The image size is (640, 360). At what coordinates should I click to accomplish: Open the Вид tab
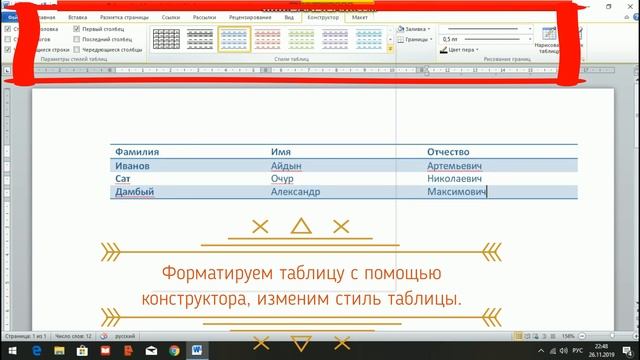pos(289,17)
